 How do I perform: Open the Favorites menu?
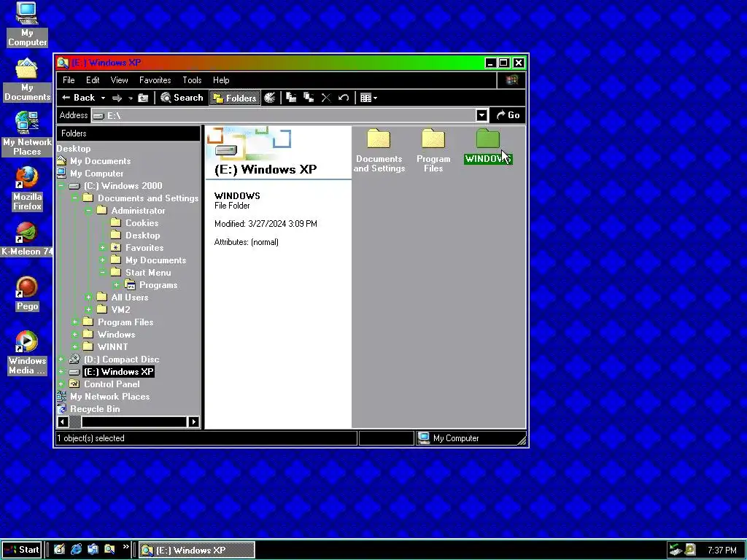pyautogui.click(x=155, y=80)
